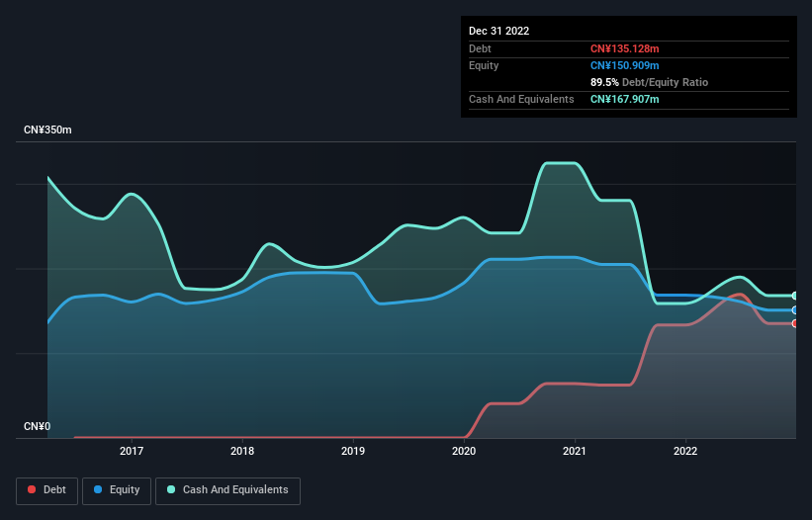812x520 pixels.
Task: Click the Equity row label in tooltip
Action: tap(484, 65)
